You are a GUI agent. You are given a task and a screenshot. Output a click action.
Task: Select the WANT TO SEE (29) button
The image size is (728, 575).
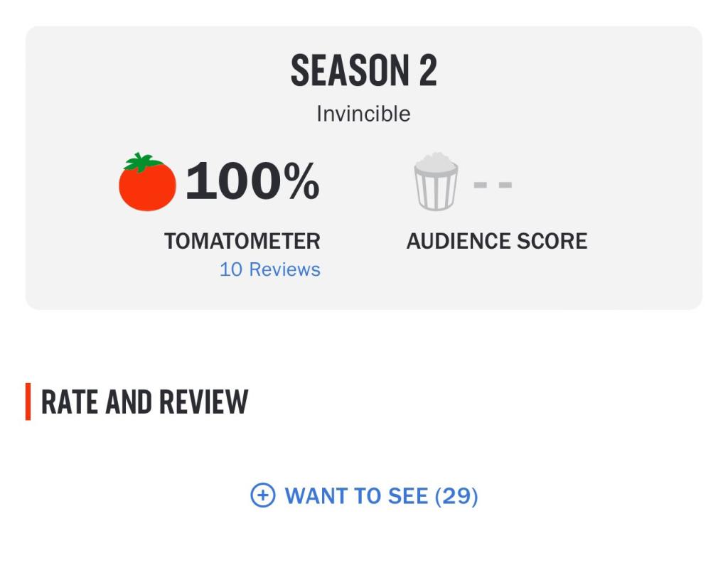pyautogui.click(x=364, y=495)
